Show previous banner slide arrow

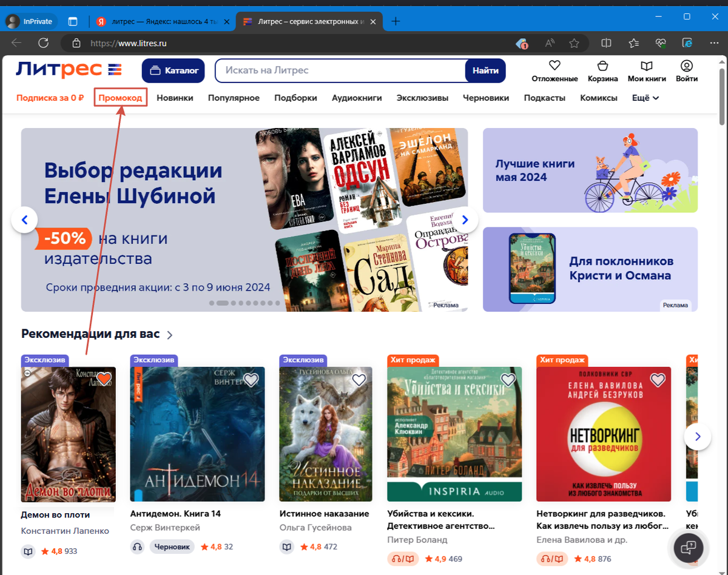pyautogui.click(x=25, y=220)
